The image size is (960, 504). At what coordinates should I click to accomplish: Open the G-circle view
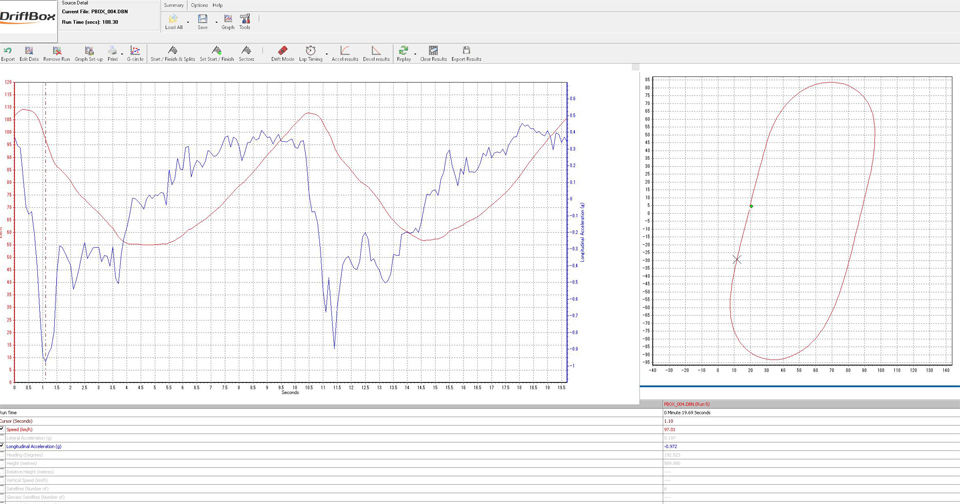[x=135, y=51]
